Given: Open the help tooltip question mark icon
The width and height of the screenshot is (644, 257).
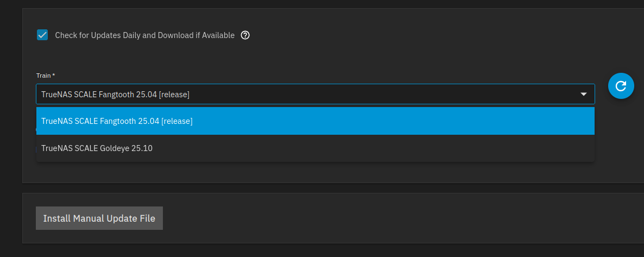Looking at the screenshot, I should click(x=245, y=35).
